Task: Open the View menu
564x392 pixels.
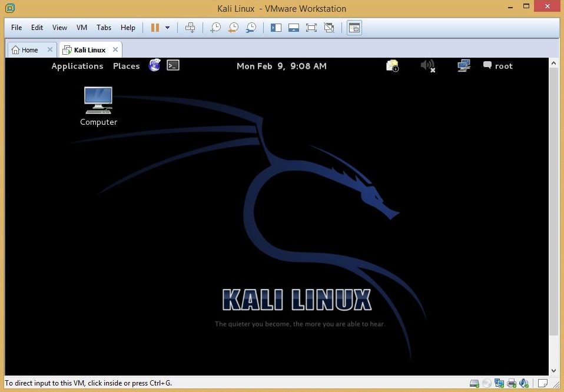Action: 59,28
